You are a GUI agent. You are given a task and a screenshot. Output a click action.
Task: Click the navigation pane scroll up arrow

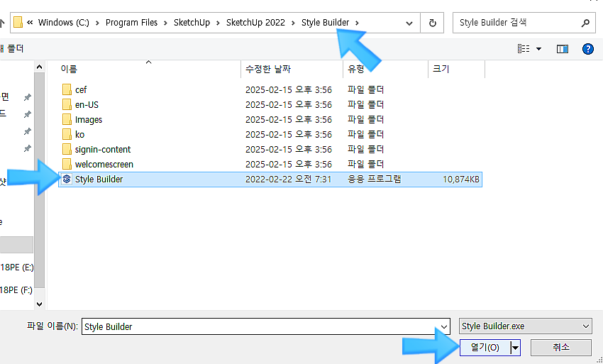(39, 67)
